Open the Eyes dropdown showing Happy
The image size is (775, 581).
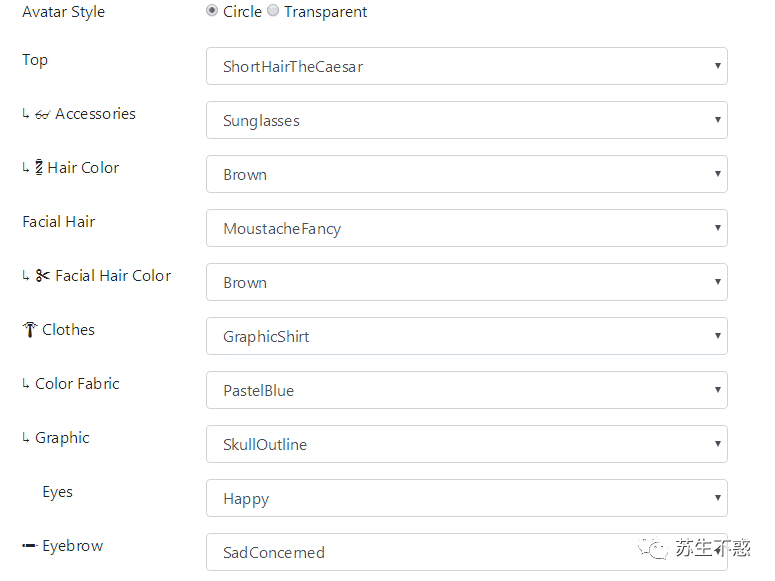466,499
